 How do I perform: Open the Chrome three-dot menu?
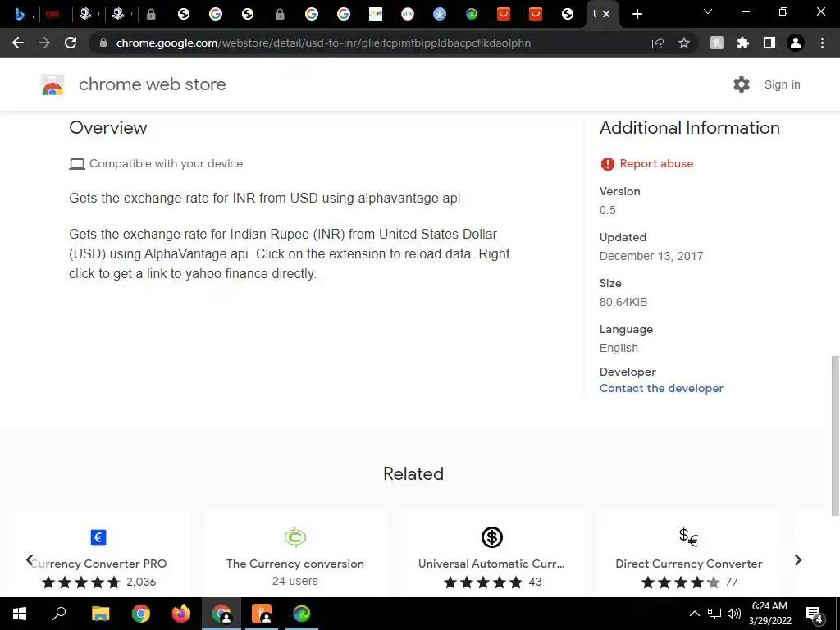(x=822, y=43)
